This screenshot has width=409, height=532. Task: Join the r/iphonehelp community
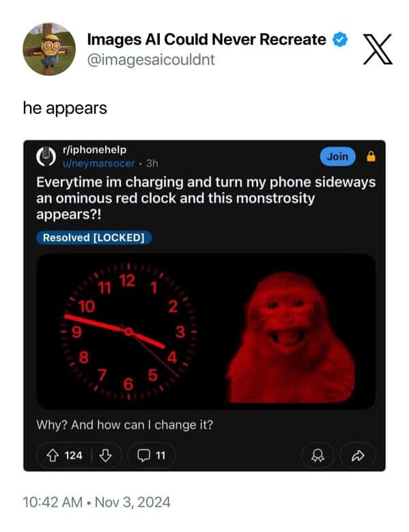pos(338,156)
